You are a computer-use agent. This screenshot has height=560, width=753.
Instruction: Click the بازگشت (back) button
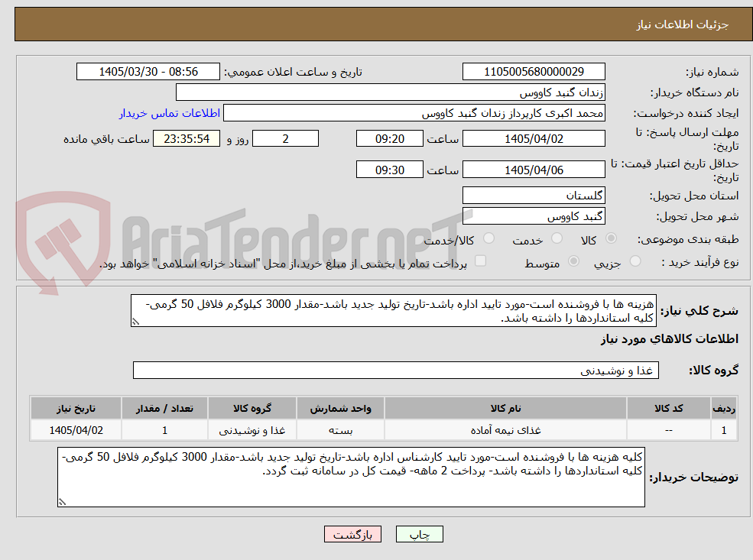tap(352, 534)
